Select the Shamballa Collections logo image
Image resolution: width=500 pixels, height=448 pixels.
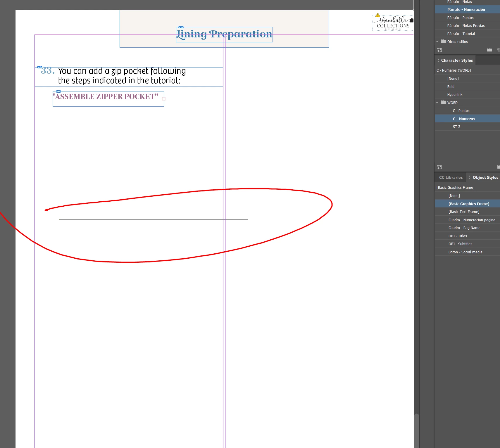(393, 23)
